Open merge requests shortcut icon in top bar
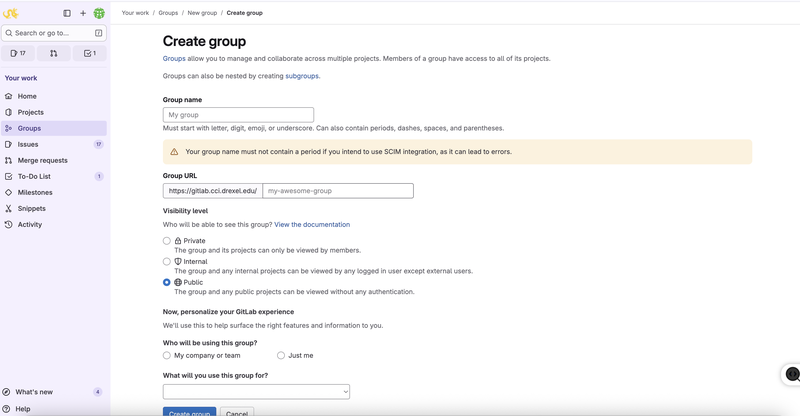The image size is (800, 416). [x=54, y=53]
